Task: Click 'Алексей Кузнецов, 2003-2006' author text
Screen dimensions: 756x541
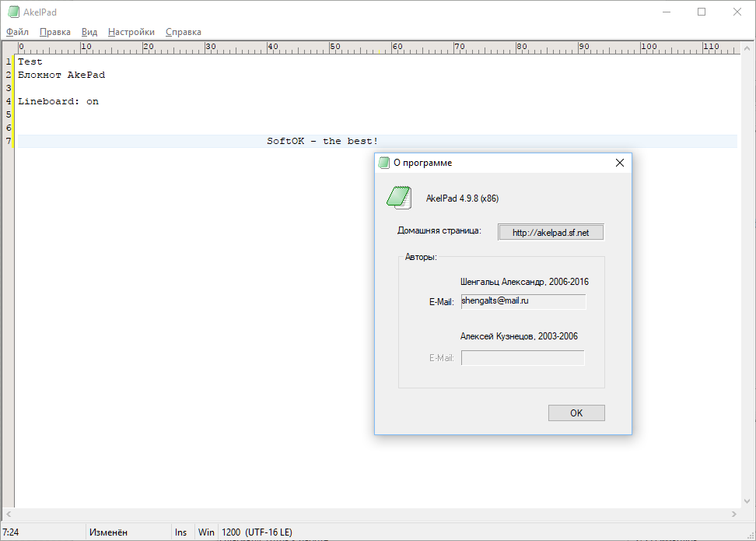Action: [x=519, y=336]
